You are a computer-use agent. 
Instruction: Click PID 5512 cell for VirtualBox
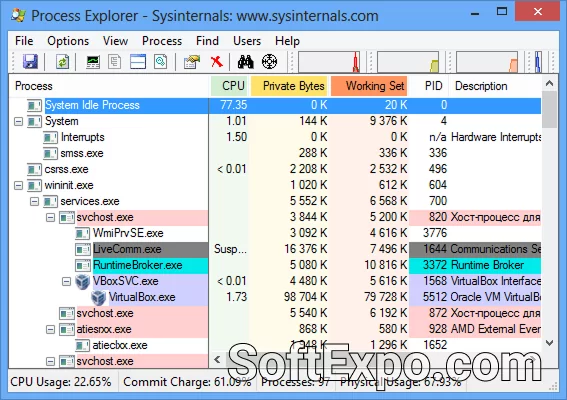[435, 297]
